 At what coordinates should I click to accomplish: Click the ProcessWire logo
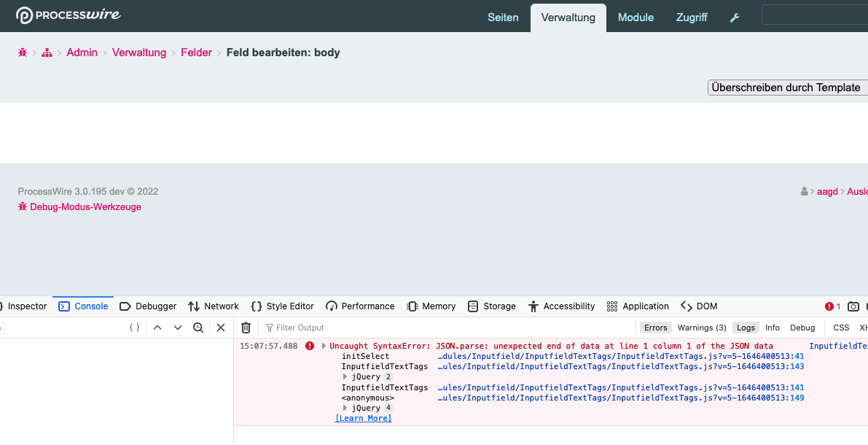tap(68, 14)
